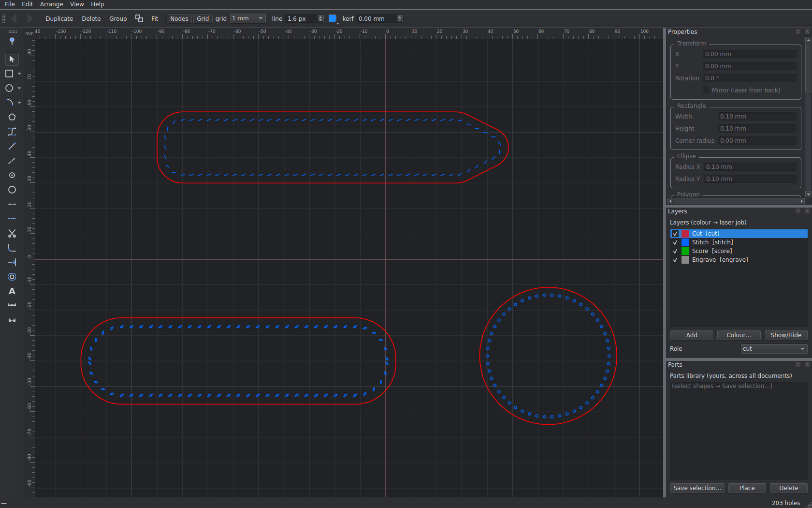Click the ungroup overlapping squares icon

pyautogui.click(x=139, y=18)
